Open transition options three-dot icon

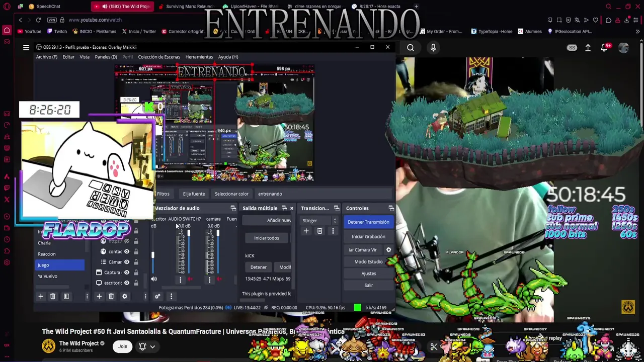[333, 231]
